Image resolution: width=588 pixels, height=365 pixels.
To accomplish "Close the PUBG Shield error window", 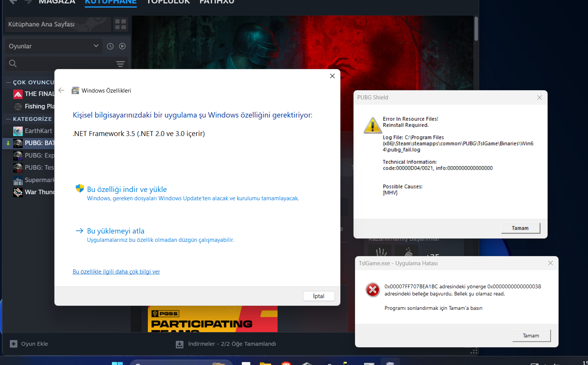I will [540, 97].
